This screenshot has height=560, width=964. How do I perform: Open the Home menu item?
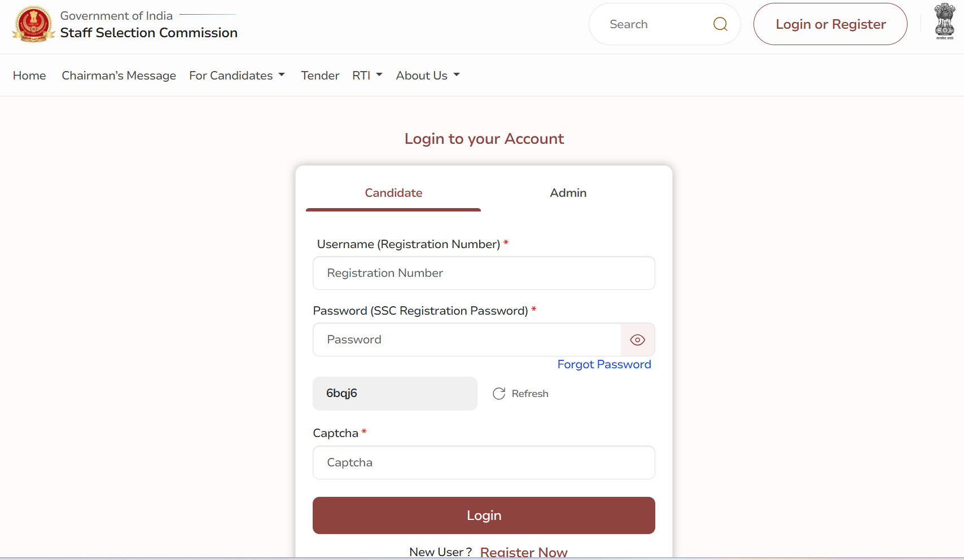29,75
